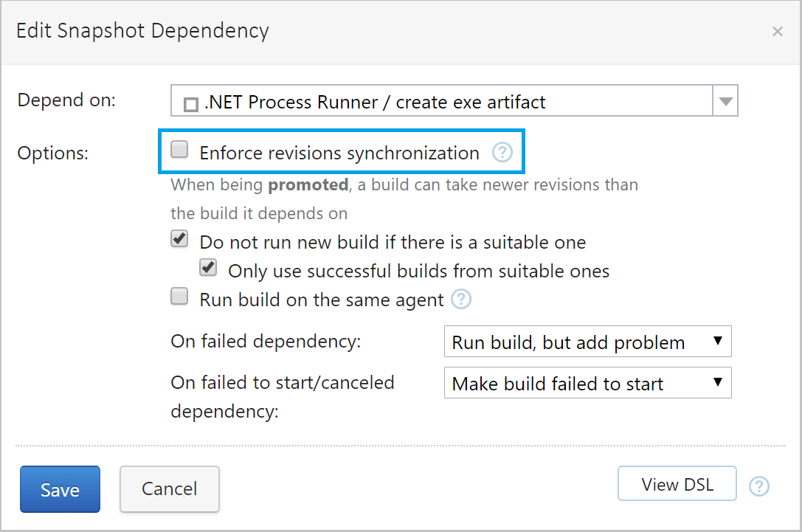Save the snapshot dependency settings

tap(60, 489)
